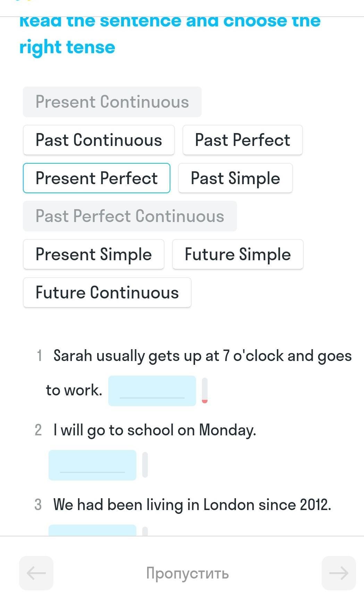Choose the Past Perfect tense chip

[243, 140]
